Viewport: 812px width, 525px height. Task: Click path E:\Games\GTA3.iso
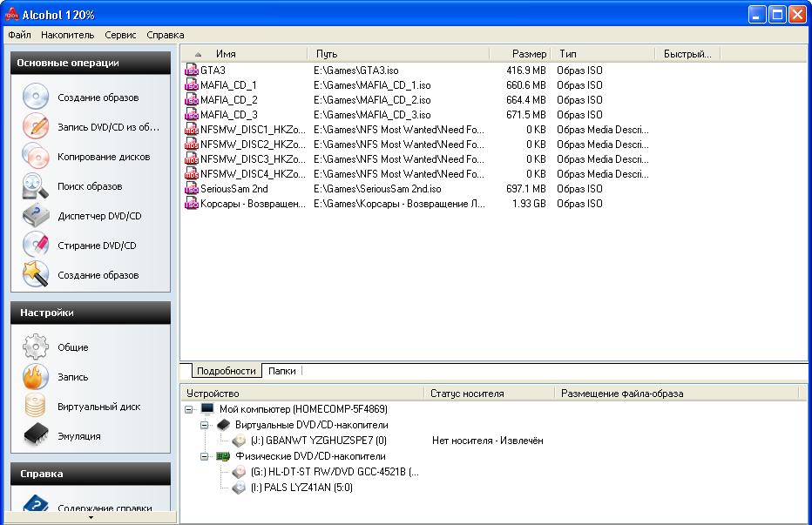click(356, 71)
